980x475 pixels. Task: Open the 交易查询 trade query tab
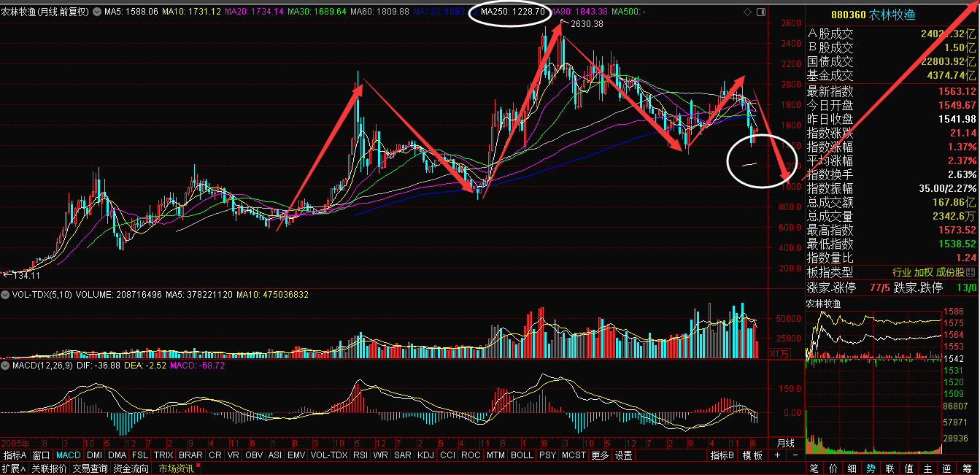90,468
